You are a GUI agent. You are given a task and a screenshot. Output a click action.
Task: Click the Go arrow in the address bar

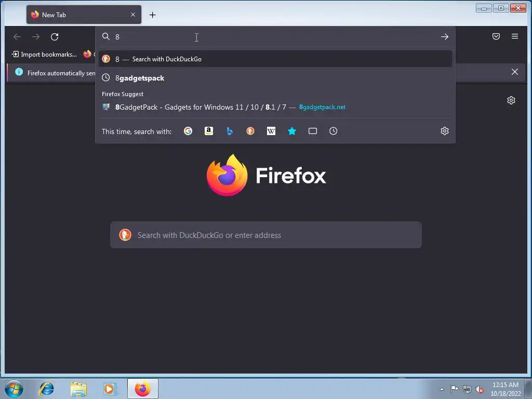click(445, 37)
